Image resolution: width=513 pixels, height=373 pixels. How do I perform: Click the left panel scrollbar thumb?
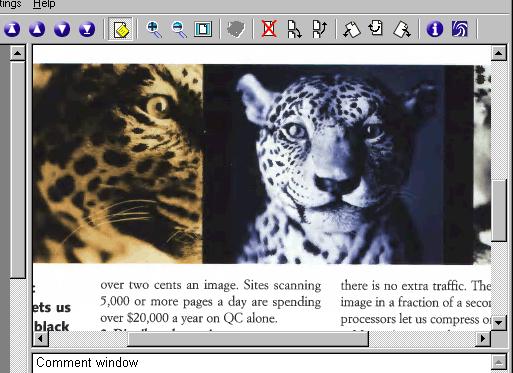click(18, 169)
